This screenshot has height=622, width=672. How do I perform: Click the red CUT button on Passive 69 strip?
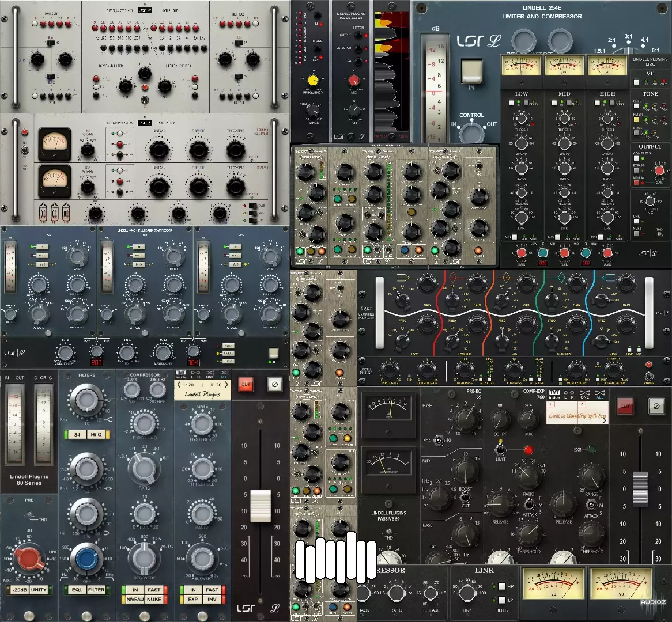(x=625, y=406)
